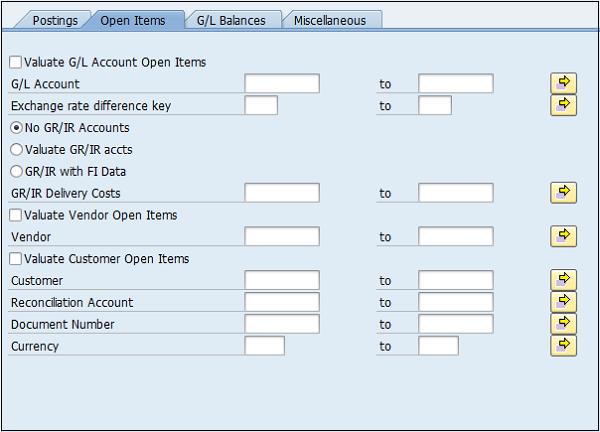Viewport: 600px width, 432px height.
Task: Choose GR/IR with FI Data option
Action: pyautogui.click(x=16, y=171)
